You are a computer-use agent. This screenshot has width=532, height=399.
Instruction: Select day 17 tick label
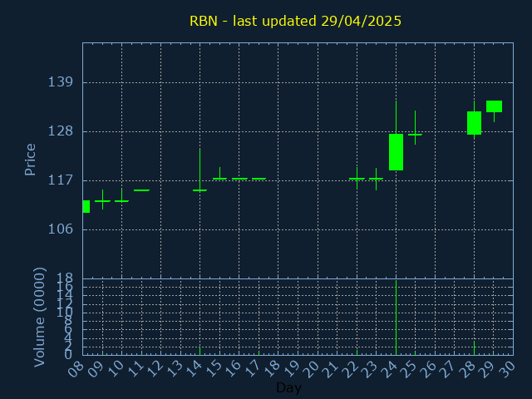point(252,369)
